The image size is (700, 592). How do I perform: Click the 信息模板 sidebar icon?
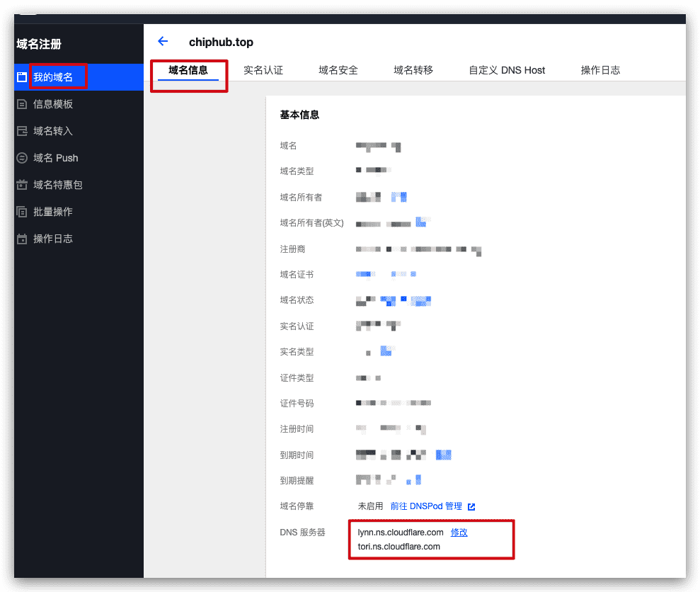22,104
